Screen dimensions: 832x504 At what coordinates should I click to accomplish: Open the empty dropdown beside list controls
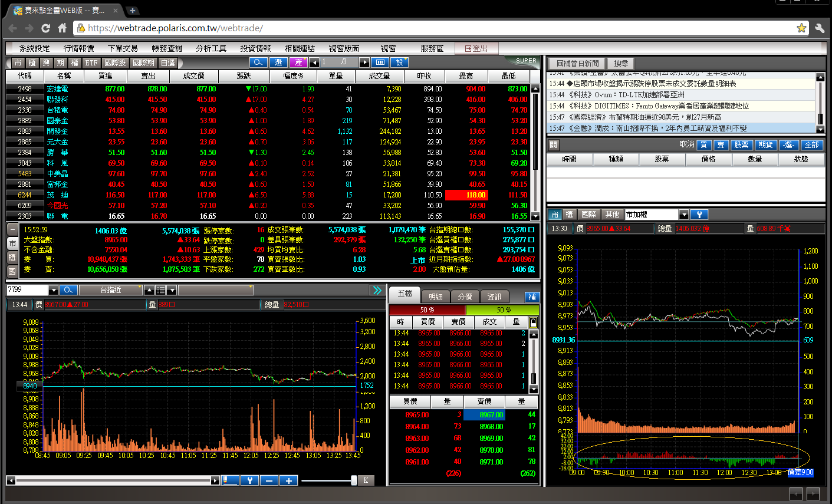pyautogui.click(x=216, y=290)
